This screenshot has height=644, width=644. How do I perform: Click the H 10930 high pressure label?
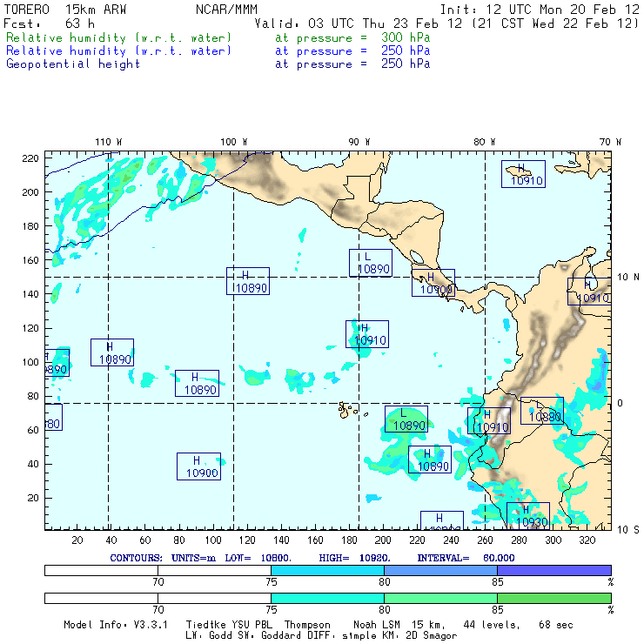coord(527,515)
